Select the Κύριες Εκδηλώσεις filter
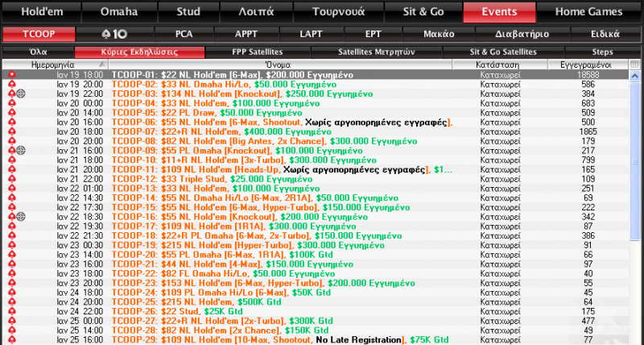The width and height of the screenshot is (644, 345). coord(139,52)
